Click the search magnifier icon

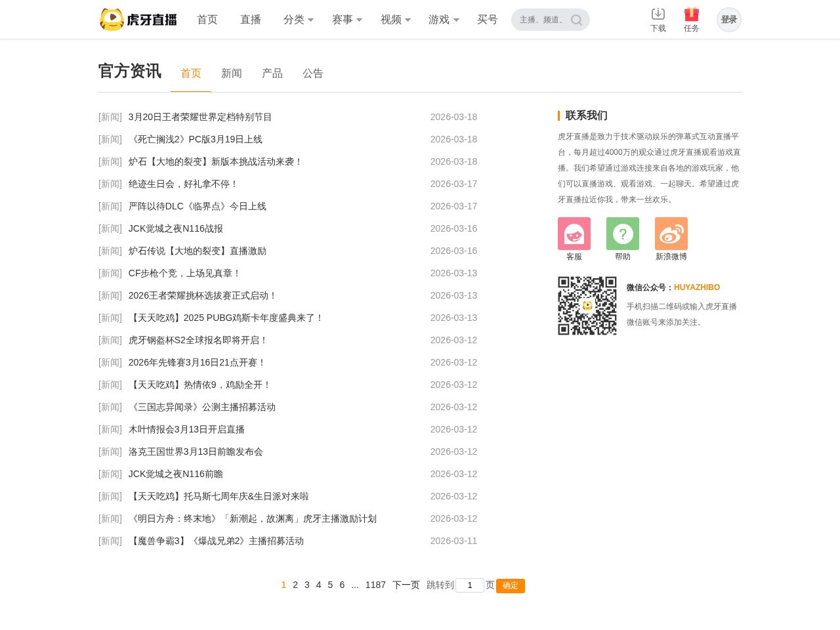pos(576,20)
